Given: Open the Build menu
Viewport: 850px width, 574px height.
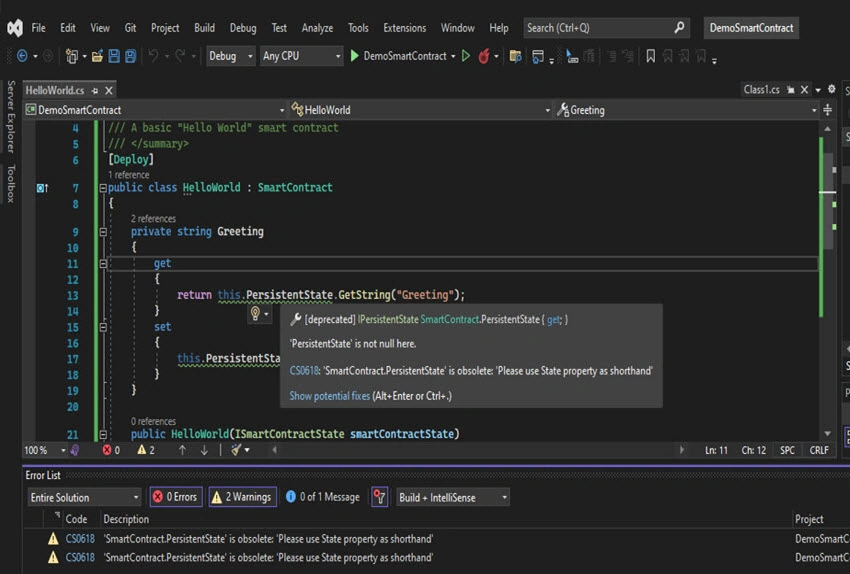Looking at the screenshot, I should [x=204, y=28].
